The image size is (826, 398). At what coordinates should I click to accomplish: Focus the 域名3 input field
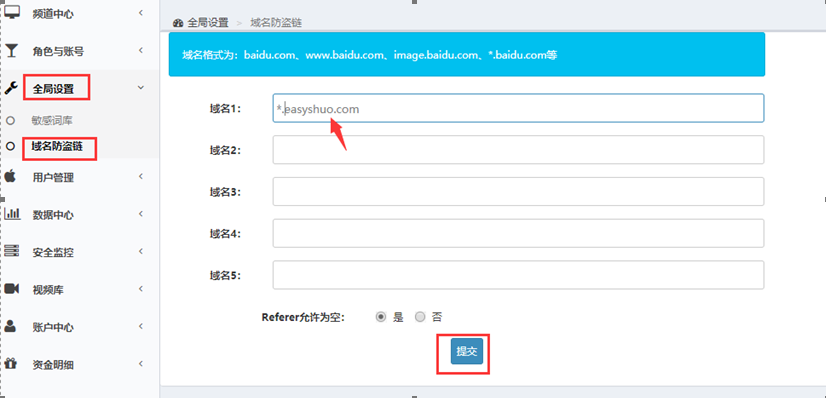[x=518, y=192]
